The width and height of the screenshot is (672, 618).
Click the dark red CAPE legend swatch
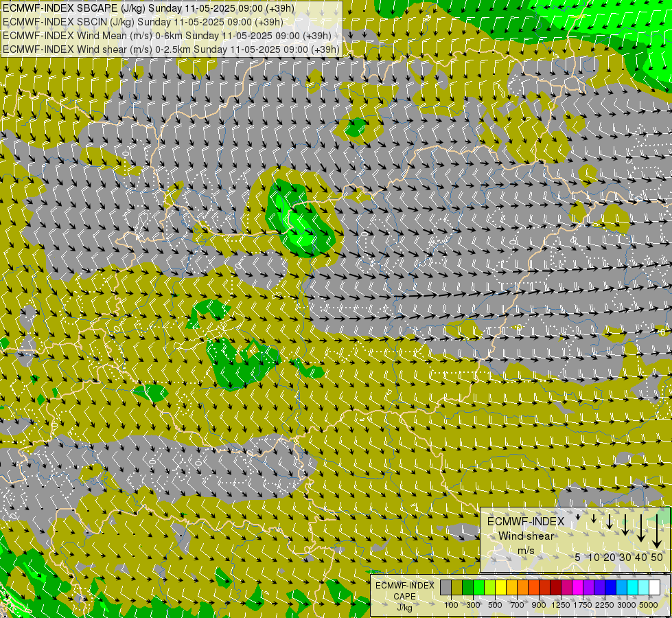tap(556, 587)
